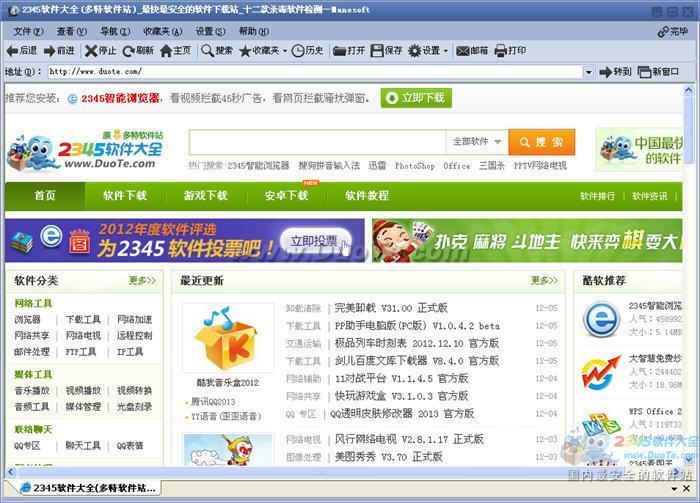Click the 后退 back arrow icon
The height and width of the screenshot is (503, 700).
coord(12,50)
